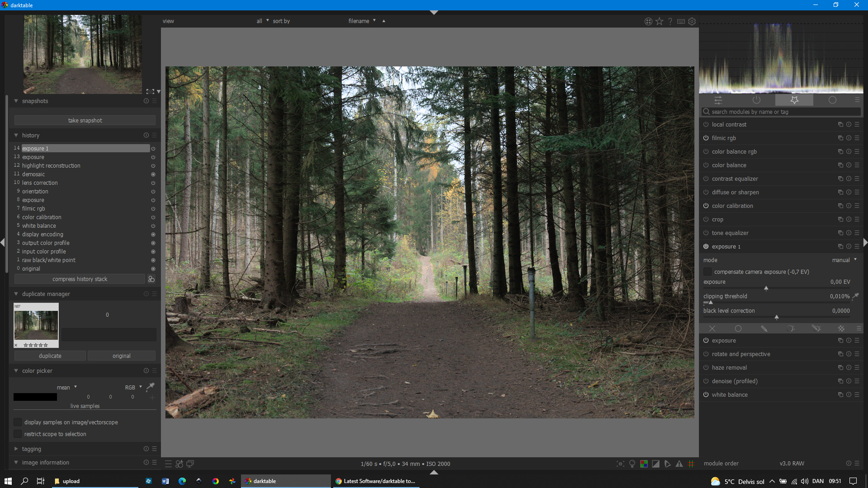
Task: Activate the color picker eyedropper
Action: (151, 387)
